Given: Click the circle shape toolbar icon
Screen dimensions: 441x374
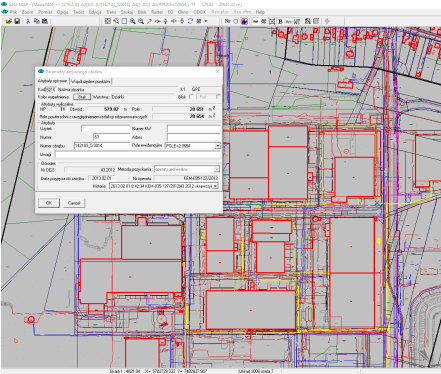Looking at the screenshot, I should [x=236, y=21].
